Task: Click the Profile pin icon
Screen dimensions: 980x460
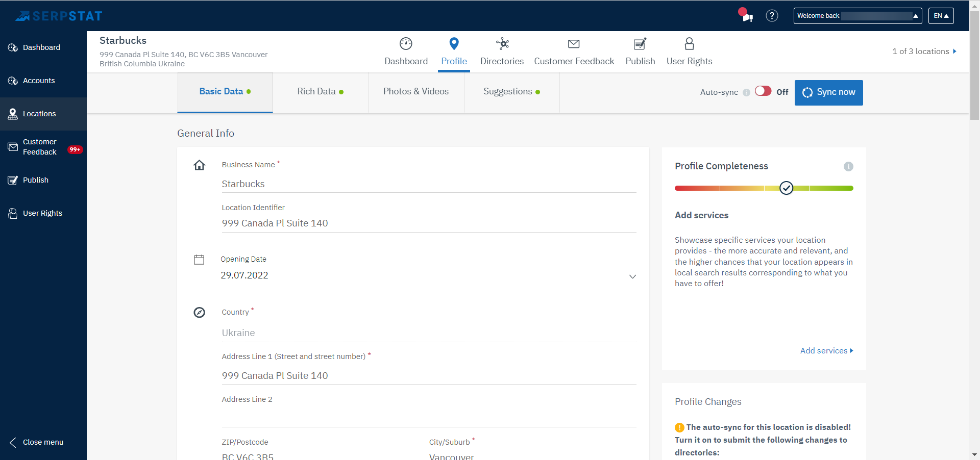Action: [454, 44]
